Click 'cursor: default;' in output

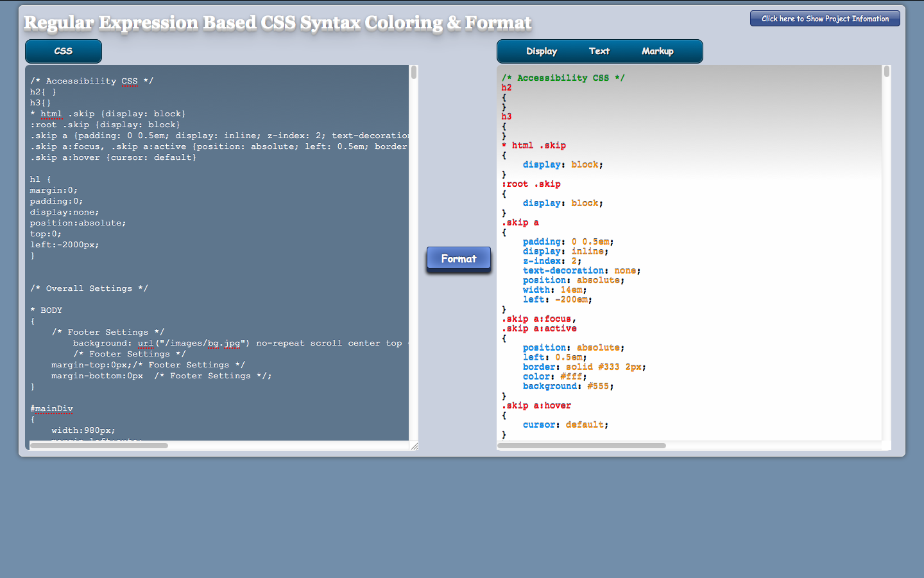coord(565,425)
